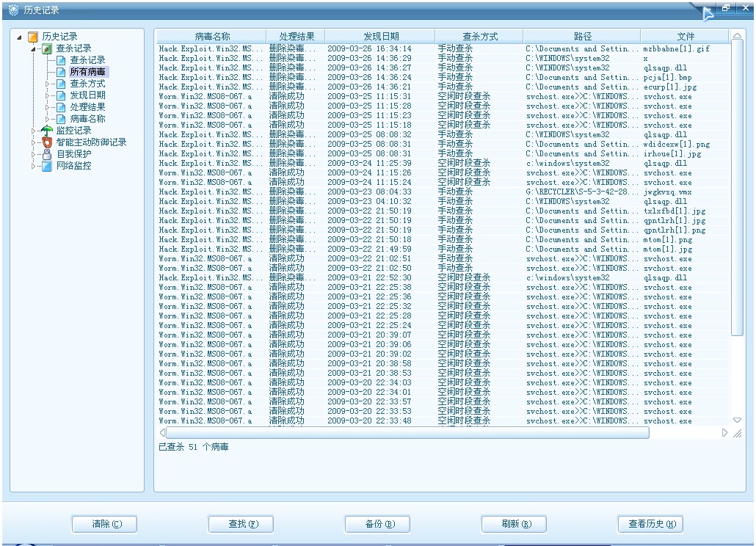Select the row with file pcja[1].bmp
This screenshot has height=546, width=756.
(x=443, y=77)
